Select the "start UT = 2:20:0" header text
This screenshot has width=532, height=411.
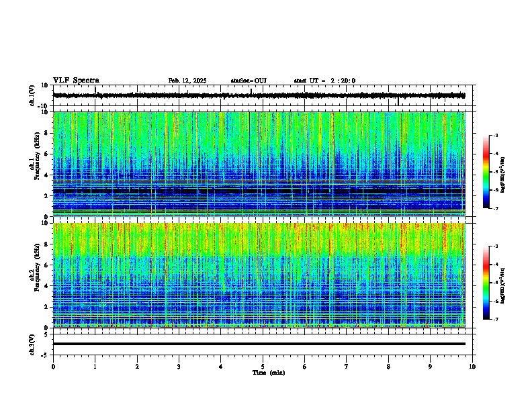pyautogui.click(x=324, y=81)
